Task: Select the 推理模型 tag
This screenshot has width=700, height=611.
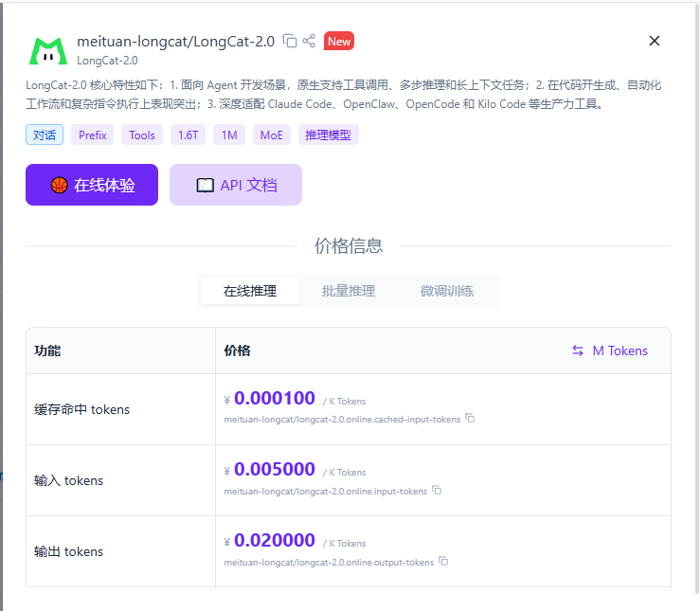Action: pyautogui.click(x=328, y=135)
